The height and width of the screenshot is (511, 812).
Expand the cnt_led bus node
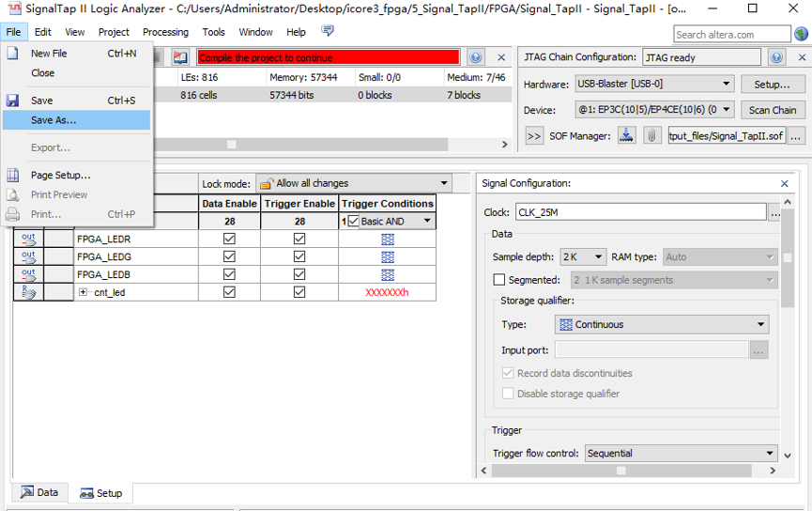84,292
